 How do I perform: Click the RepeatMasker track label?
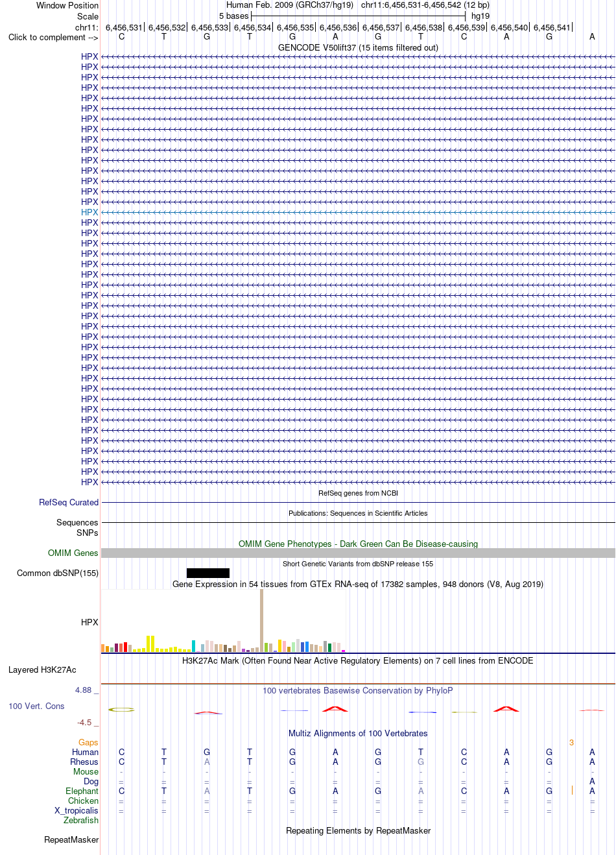pyautogui.click(x=71, y=839)
